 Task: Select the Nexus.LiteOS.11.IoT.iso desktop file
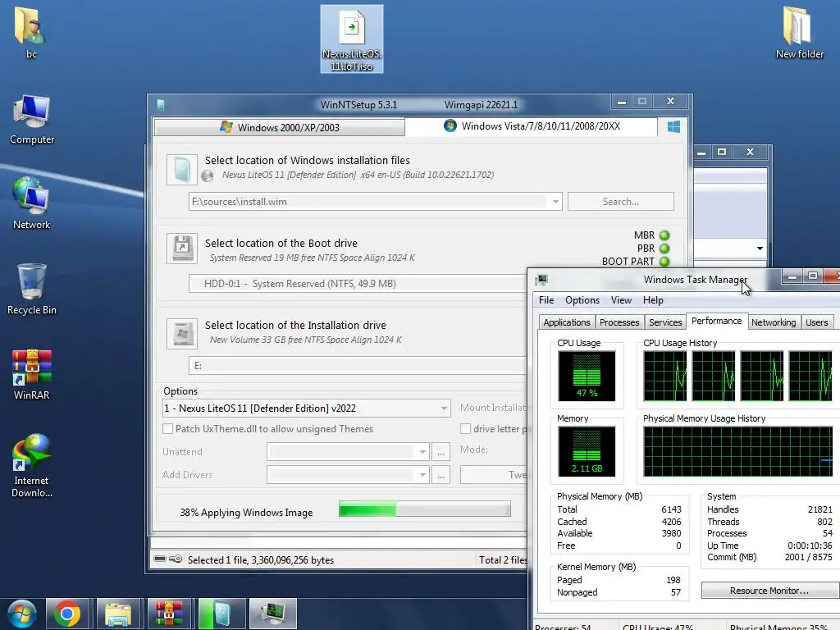point(351,39)
